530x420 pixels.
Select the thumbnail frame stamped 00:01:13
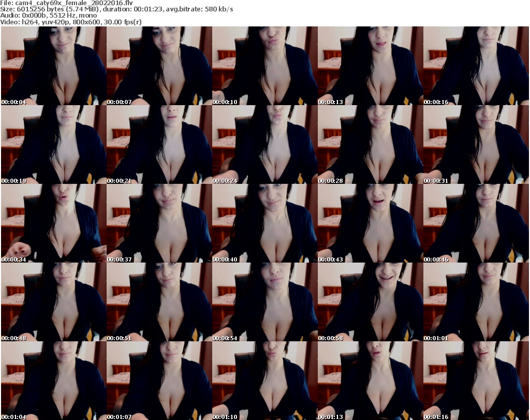click(x=370, y=381)
